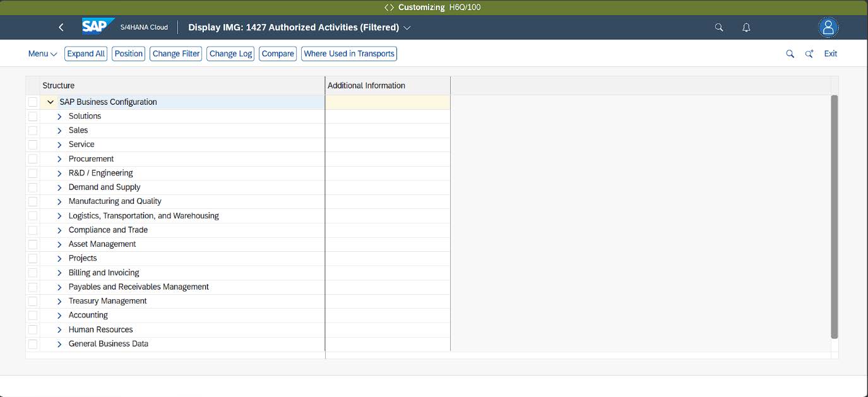
Task: Click the toolbar Find magnifier icon
Action: (x=790, y=54)
